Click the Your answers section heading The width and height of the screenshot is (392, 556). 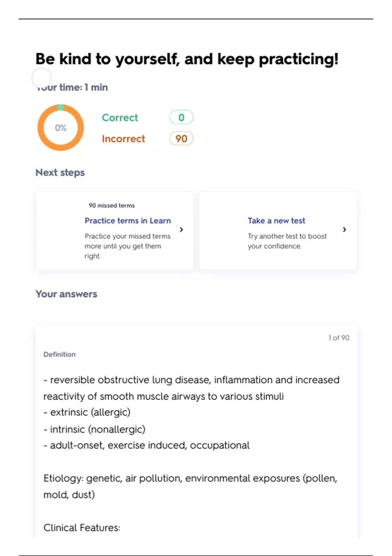pyautogui.click(x=66, y=294)
